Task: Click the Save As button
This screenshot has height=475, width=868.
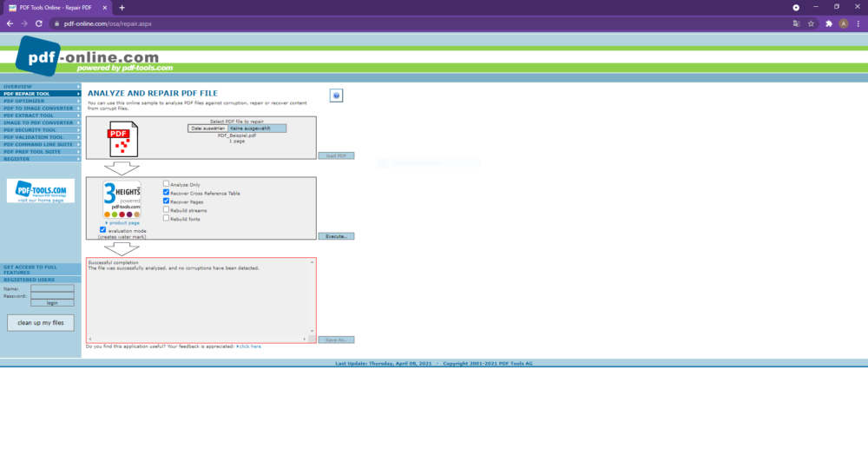Action: click(x=336, y=340)
